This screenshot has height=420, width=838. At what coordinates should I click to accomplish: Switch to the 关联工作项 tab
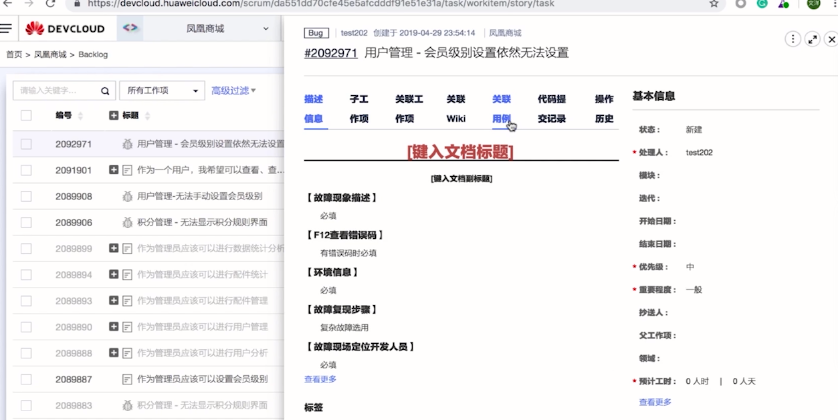[409, 109]
